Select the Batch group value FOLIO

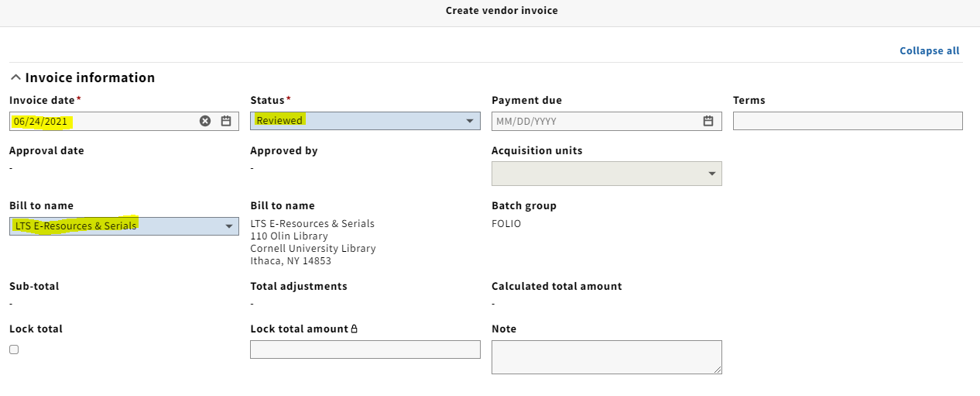click(x=506, y=224)
